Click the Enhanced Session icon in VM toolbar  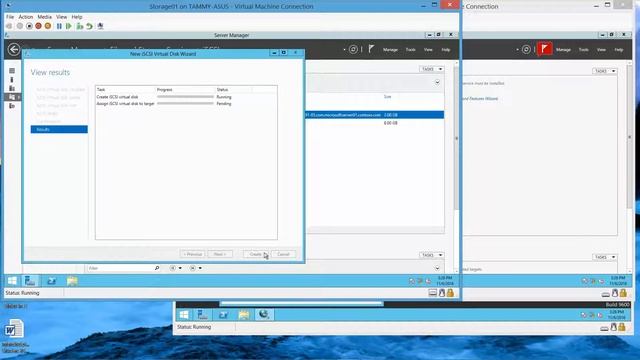(100, 26)
